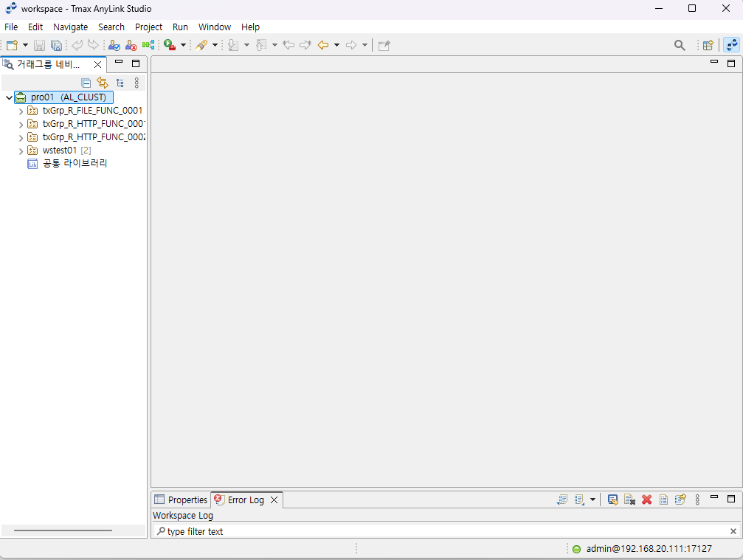Click the export log icon in Error Log
Screen dimensions: 743x560
pyautogui.click(x=612, y=499)
